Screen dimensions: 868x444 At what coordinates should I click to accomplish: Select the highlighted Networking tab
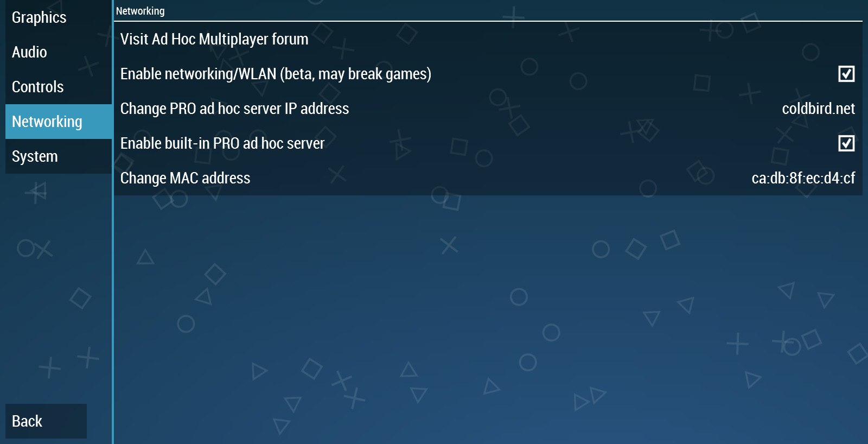(x=59, y=122)
